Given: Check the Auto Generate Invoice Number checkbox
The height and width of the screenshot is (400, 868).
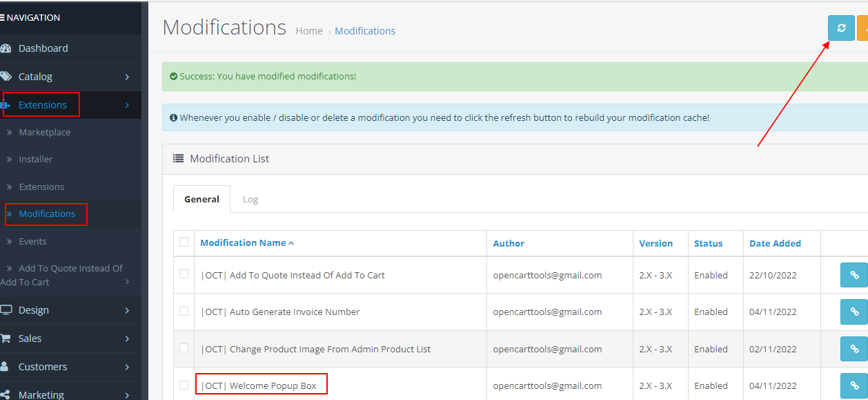Looking at the screenshot, I should 184,312.
